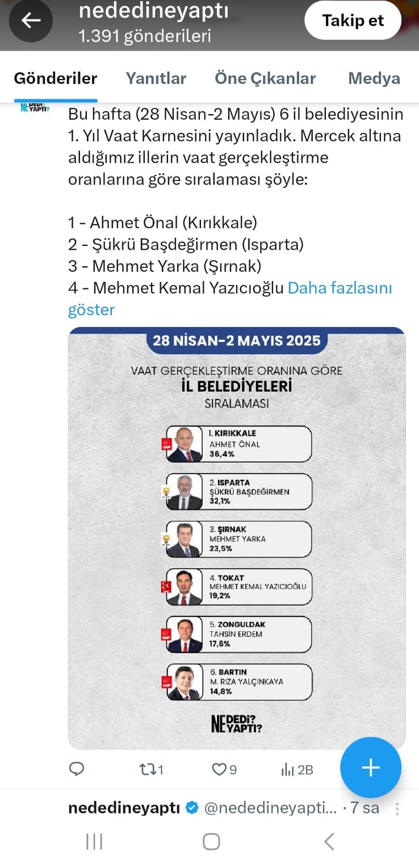Open the il belediyeleri ranking image
419x868 pixels.
point(237,538)
